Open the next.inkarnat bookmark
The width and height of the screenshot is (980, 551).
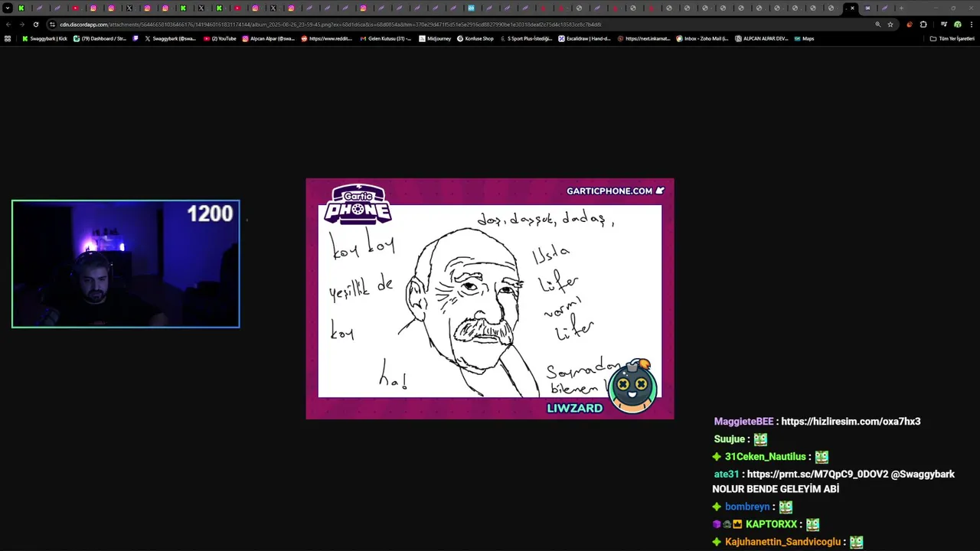point(644,38)
